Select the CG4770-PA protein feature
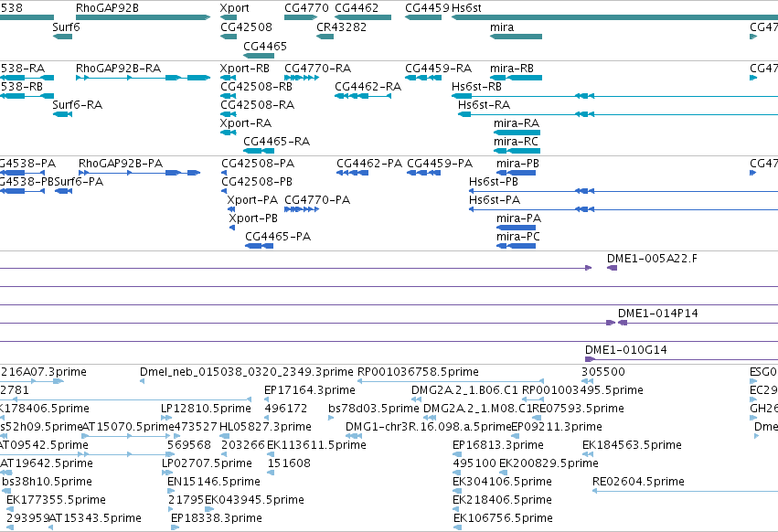Screen dimensions: 778x532 pos(302,209)
